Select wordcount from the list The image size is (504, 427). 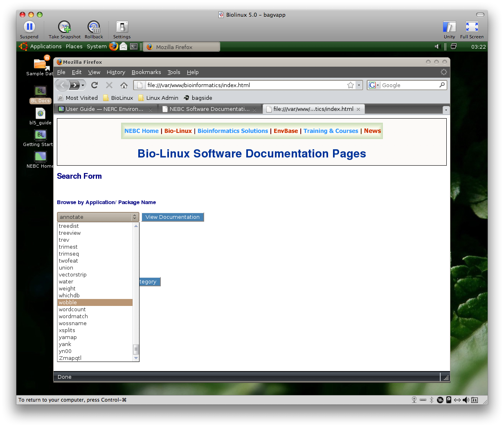point(72,310)
